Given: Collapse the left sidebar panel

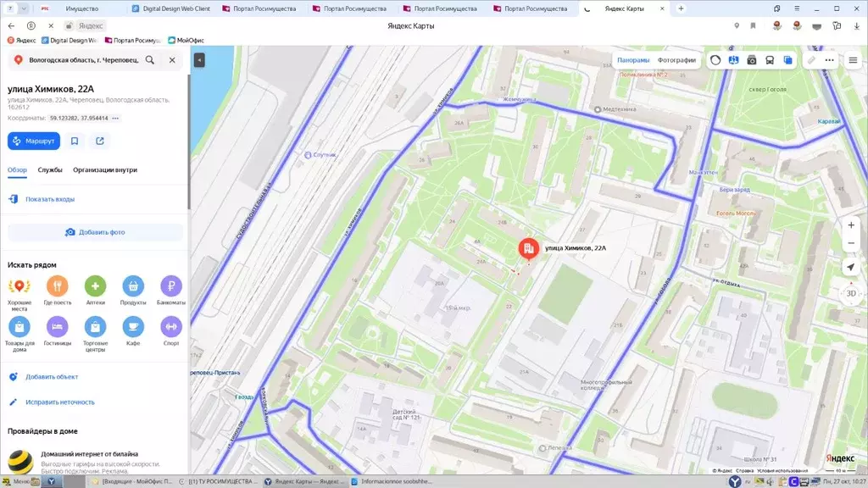Looking at the screenshot, I should [x=199, y=60].
